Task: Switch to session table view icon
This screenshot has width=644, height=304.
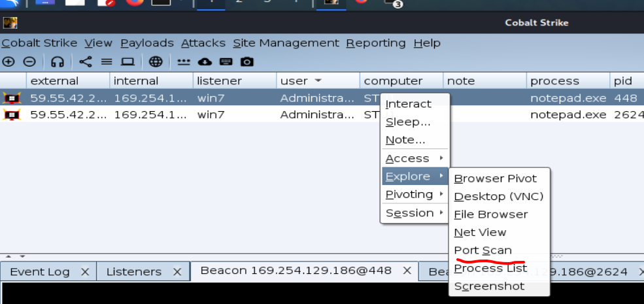Action: [x=107, y=62]
